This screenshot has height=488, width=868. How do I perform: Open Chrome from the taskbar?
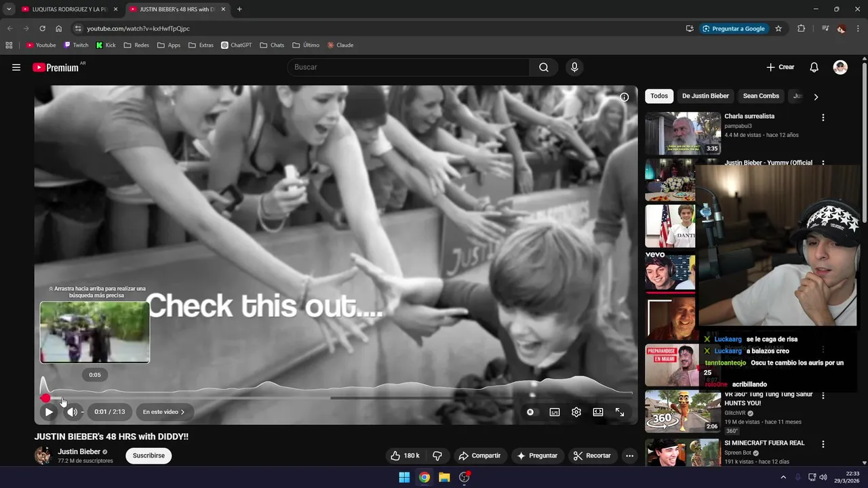pos(424,477)
